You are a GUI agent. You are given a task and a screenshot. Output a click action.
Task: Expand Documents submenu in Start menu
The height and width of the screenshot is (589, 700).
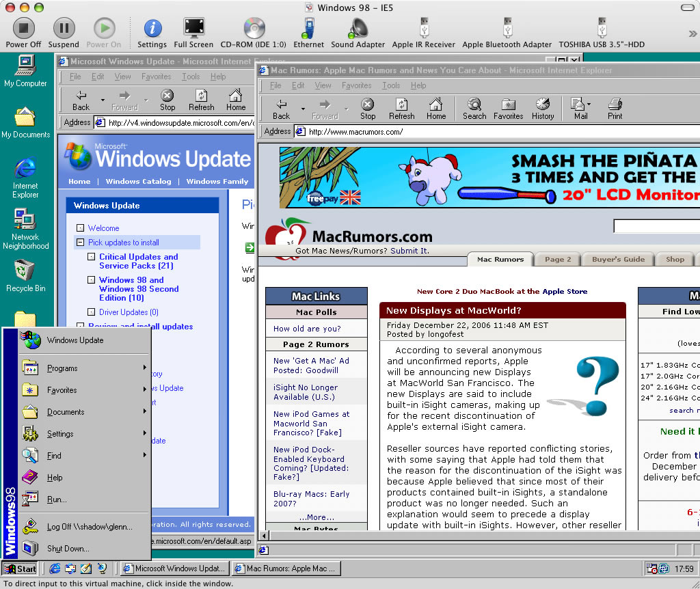(84, 412)
